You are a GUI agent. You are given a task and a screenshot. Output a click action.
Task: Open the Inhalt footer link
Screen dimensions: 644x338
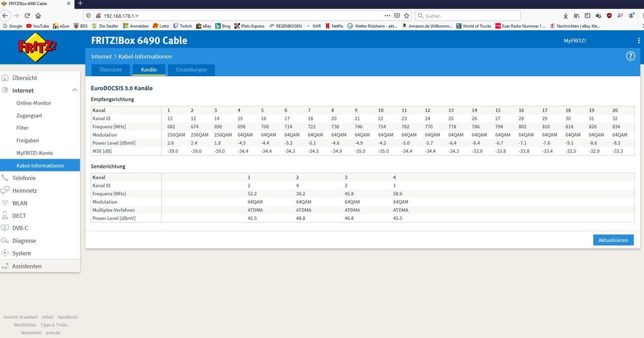point(48,317)
